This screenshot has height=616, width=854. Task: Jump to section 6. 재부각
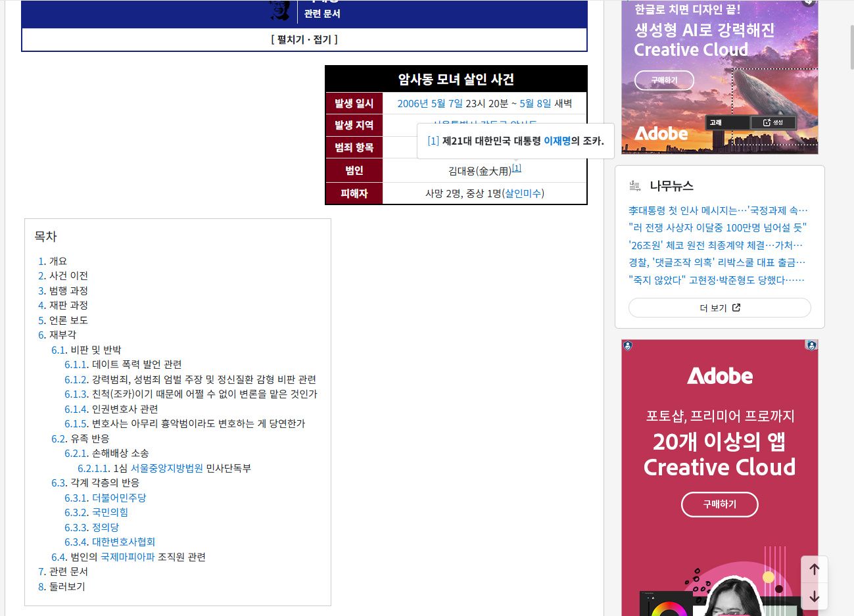point(57,335)
